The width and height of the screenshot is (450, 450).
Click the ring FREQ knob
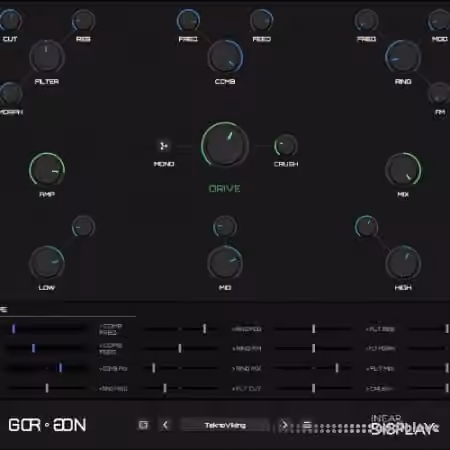click(366, 20)
